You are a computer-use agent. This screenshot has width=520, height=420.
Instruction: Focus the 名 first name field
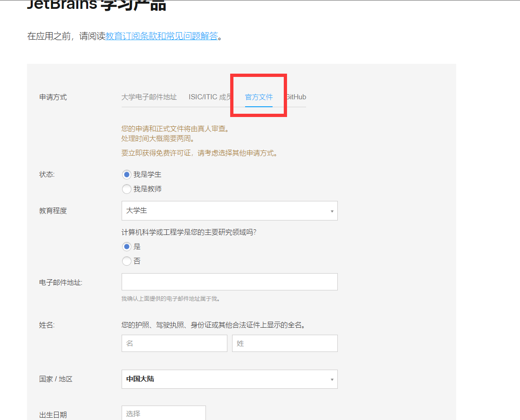pyautogui.click(x=174, y=343)
